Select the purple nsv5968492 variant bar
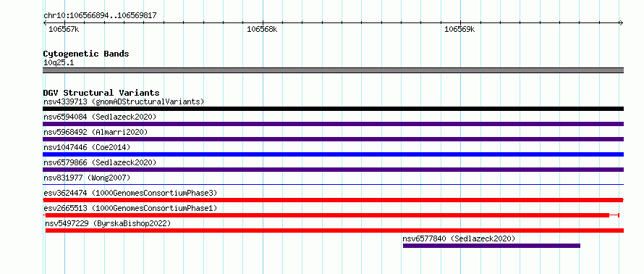The width and height of the screenshot is (644, 274). pyautogui.click(x=333, y=139)
